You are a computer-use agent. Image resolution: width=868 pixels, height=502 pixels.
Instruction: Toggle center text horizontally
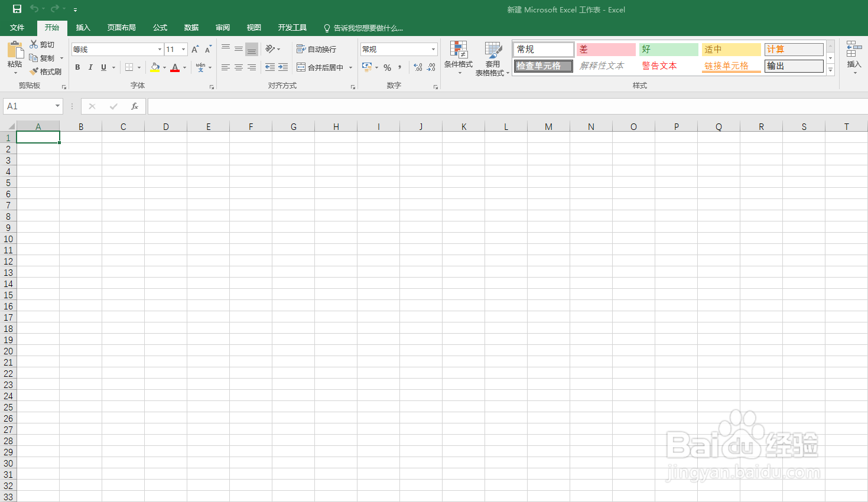point(239,67)
